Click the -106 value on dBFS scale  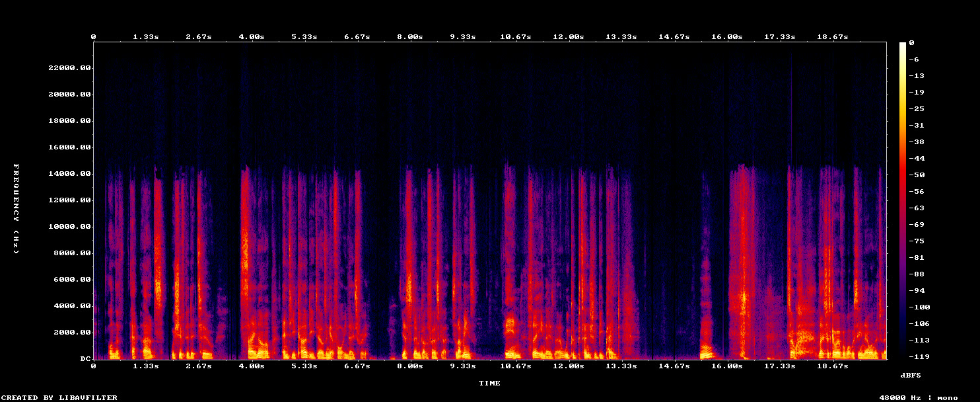pos(919,324)
